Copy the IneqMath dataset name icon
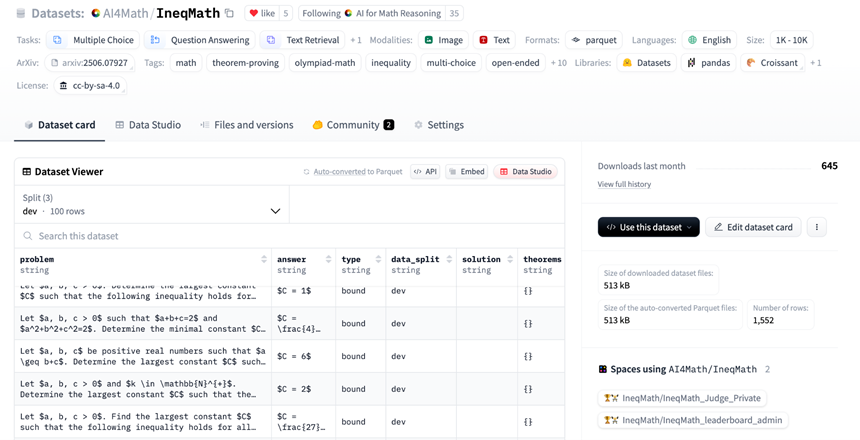The width and height of the screenshot is (860, 440). (229, 13)
